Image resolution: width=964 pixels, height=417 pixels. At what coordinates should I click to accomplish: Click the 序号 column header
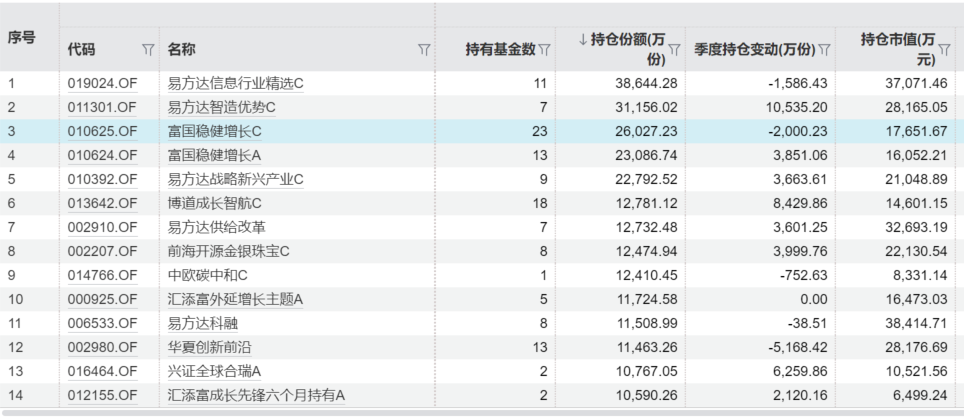(23, 38)
